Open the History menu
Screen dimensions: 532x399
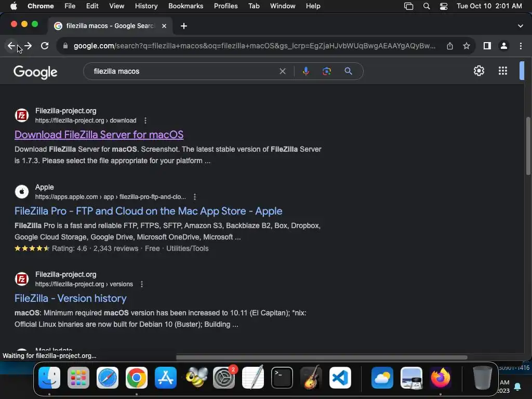(x=146, y=6)
